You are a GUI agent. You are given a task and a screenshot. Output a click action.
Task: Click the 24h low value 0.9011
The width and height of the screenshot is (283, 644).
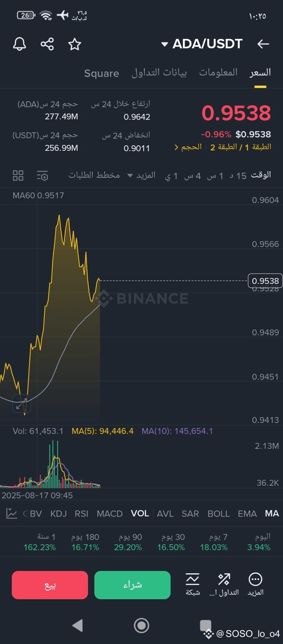(x=137, y=148)
